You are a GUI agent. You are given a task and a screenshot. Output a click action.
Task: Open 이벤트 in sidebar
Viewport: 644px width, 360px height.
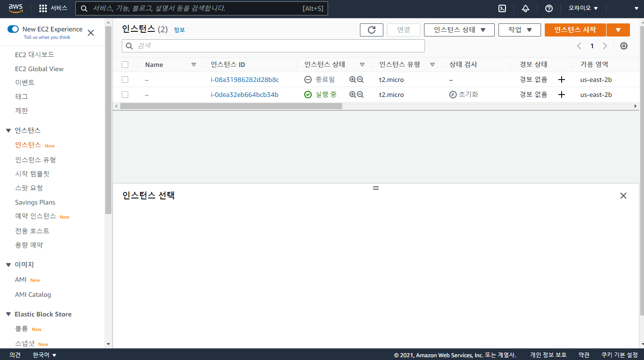click(x=25, y=82)
